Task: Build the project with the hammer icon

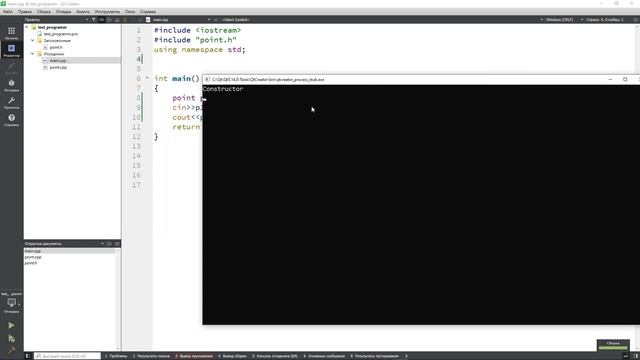Action: point(11,349)
